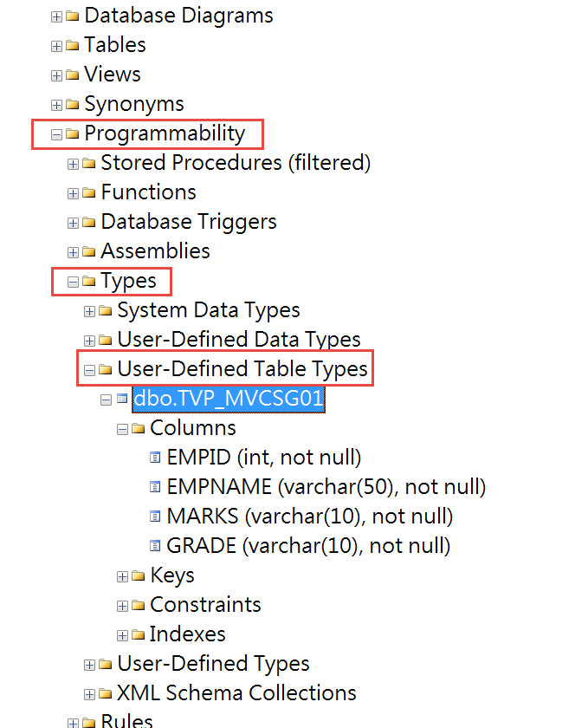Click the Tables folder icon
This screenshot has height=728, width=588.
click(73, 45)
